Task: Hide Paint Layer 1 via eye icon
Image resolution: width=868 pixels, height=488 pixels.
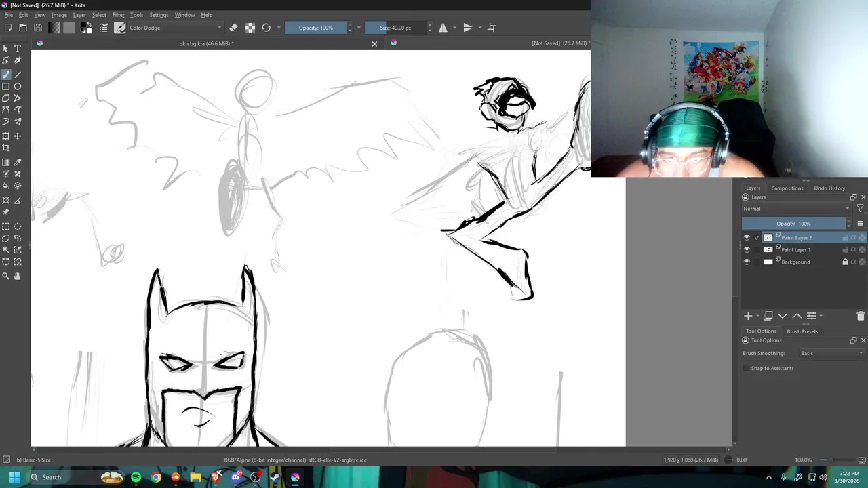Action: pos(747,250)
